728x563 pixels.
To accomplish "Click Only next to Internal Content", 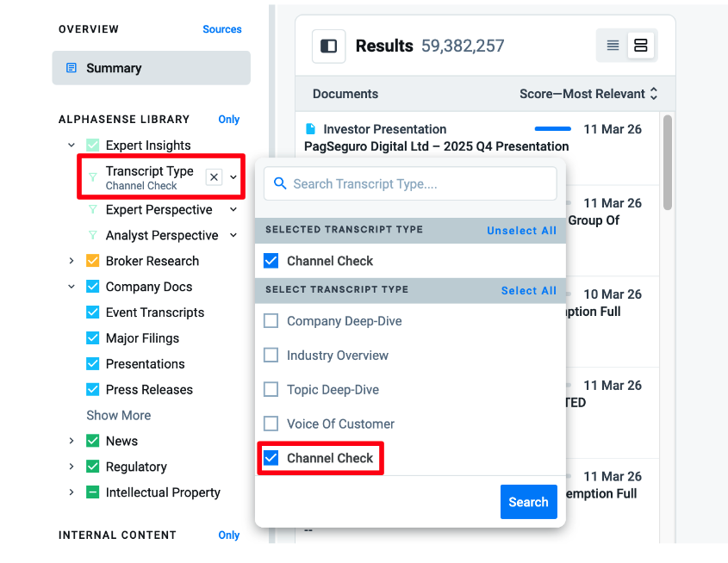I will click(229, 535).
